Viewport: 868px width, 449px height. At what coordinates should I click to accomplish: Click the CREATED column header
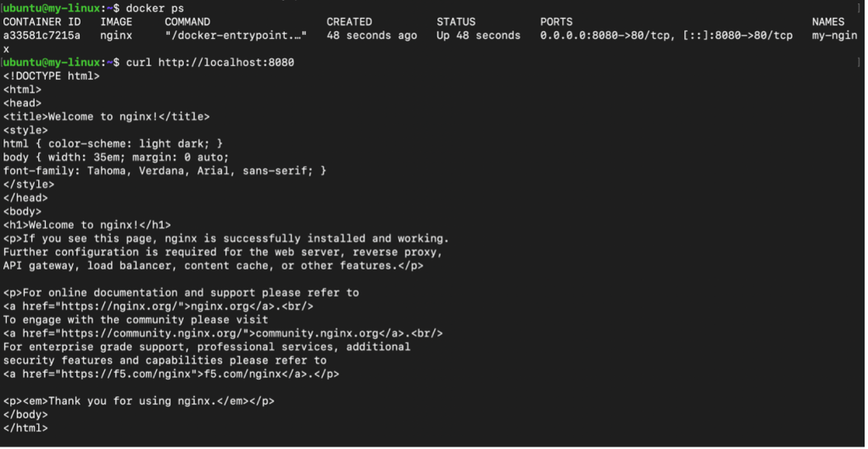[x=349, y=22]
